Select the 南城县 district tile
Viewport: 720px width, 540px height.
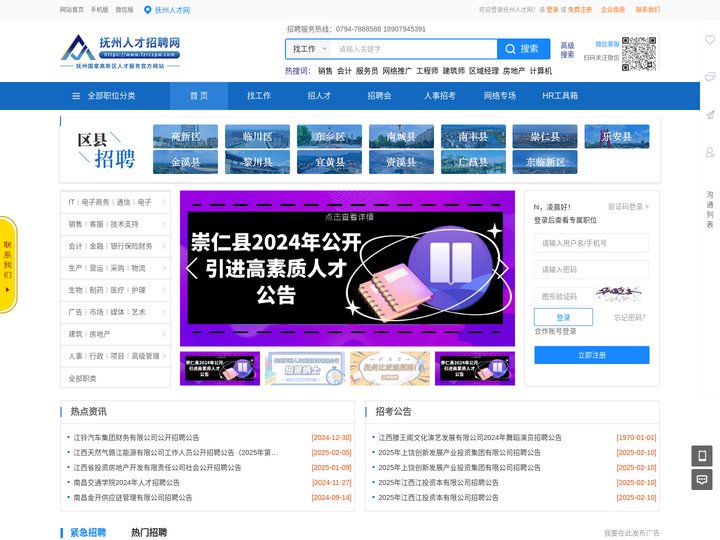tap(401, 136)
